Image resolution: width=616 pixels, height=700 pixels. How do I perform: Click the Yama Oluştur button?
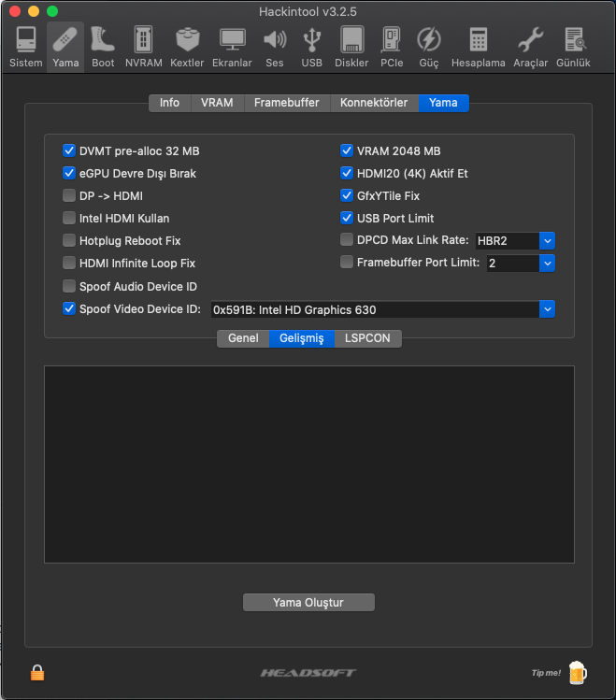(x=308, y=603)
